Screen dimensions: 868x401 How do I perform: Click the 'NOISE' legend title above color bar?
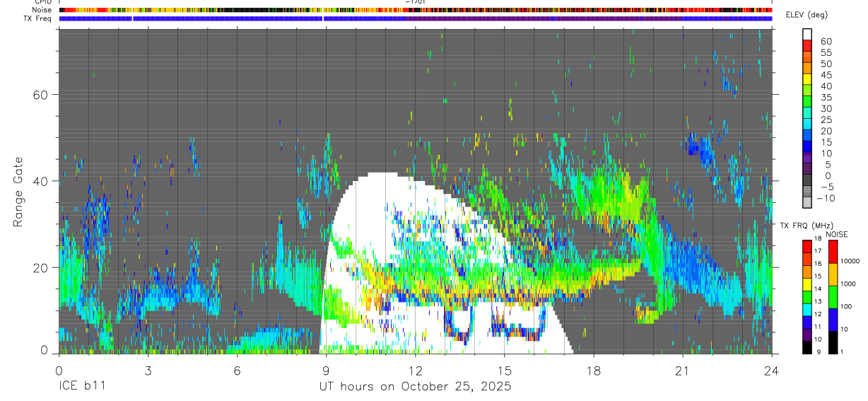pos(836,234)
